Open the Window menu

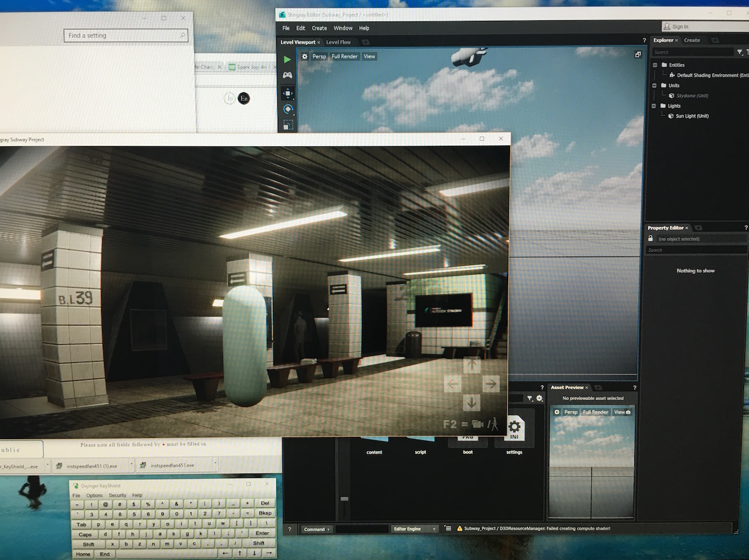tap(342, 28)
